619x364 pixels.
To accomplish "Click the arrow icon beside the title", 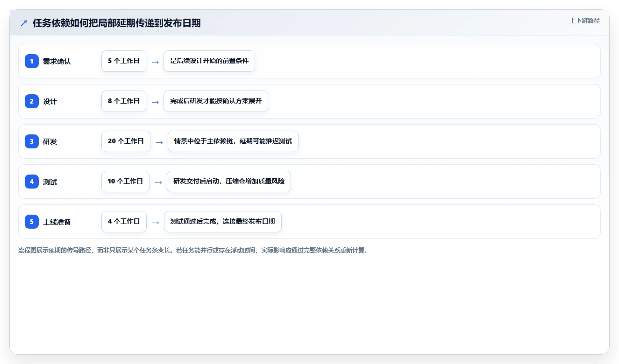I will pos(23,23).
